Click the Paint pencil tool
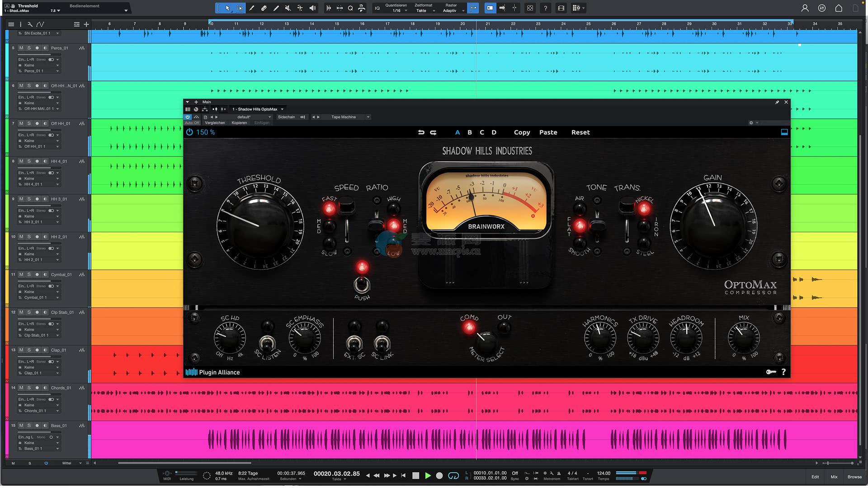The image size is (868, 488). (276, 8)
